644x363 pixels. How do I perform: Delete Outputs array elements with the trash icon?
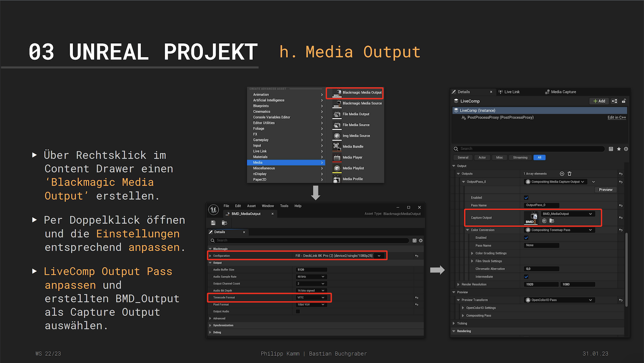pyautogui.click(x=569, y=174)
